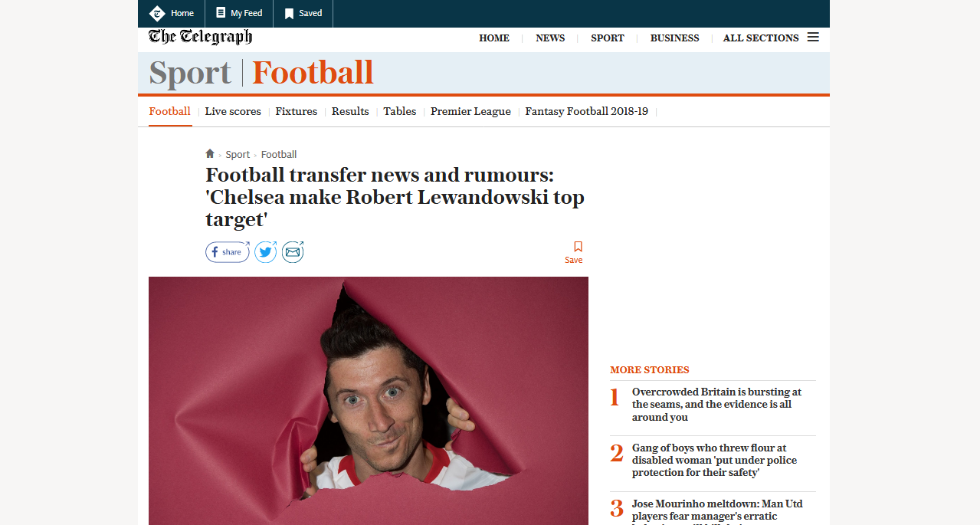Share article on Facebook
Image resolution: width=980 pixels, height=525 pixels.
(x=228, y=252)
